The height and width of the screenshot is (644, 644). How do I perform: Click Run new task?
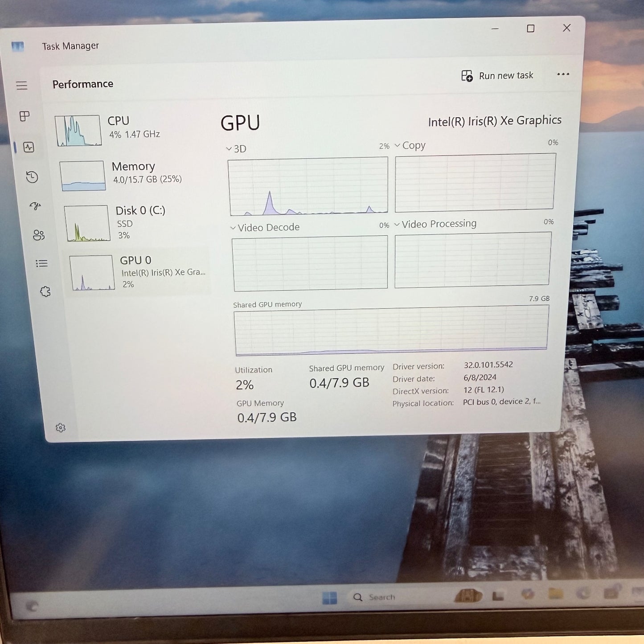tap(497, 76)
